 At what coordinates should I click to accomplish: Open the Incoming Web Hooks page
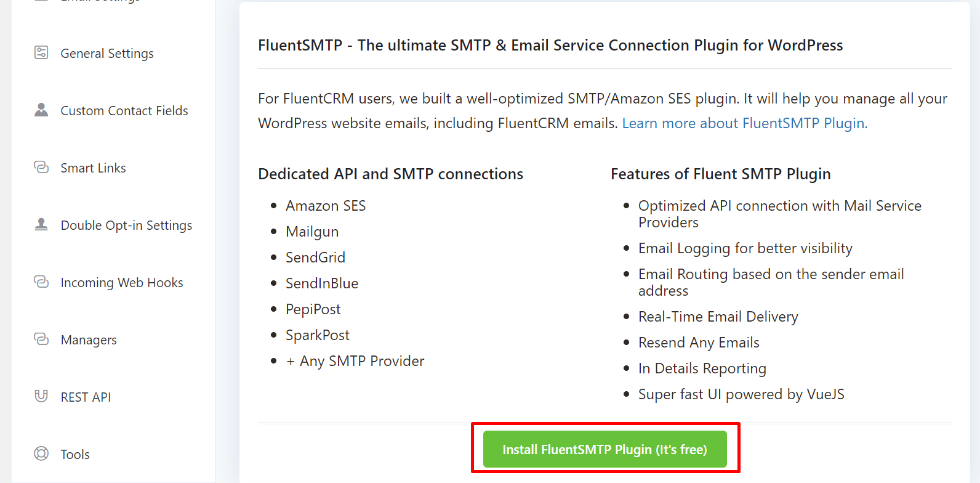121,282
